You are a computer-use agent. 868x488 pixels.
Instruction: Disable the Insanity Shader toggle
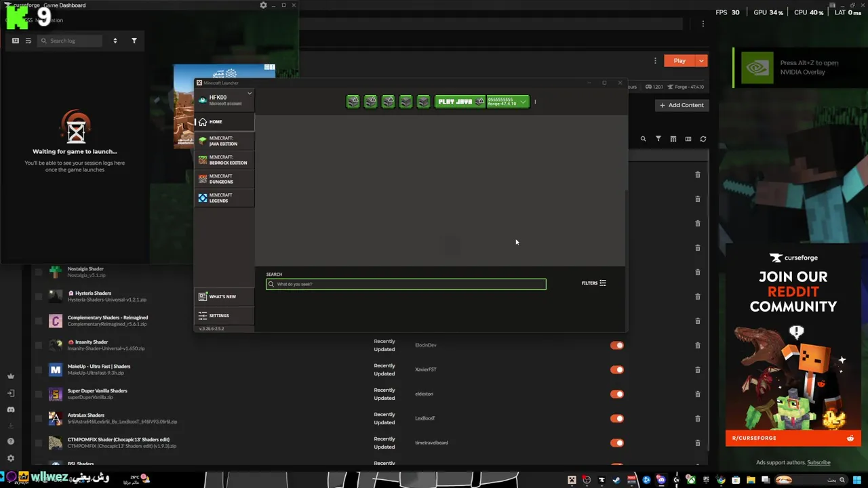(x=617, y=346)
